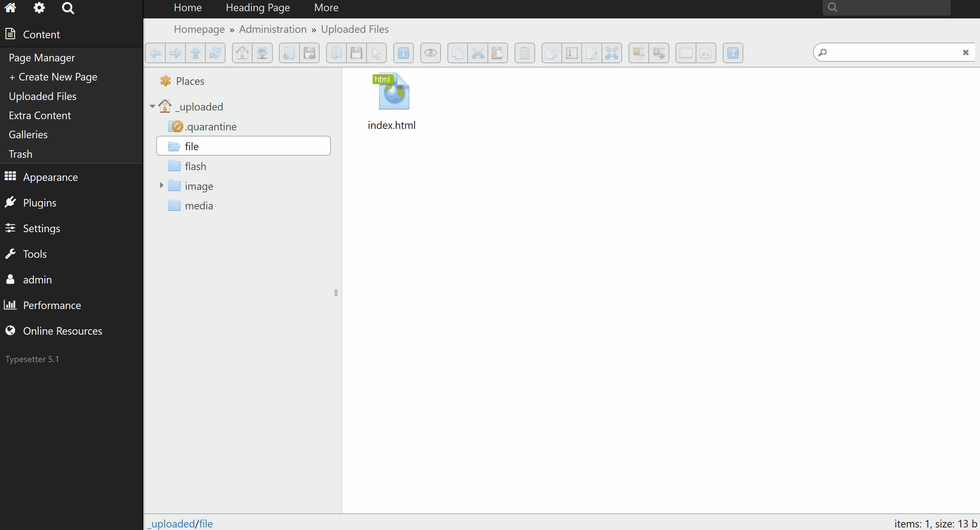The height and width of the screenshot is (530, 980).
Task: Open the Trash page
Action: point(21,154)
